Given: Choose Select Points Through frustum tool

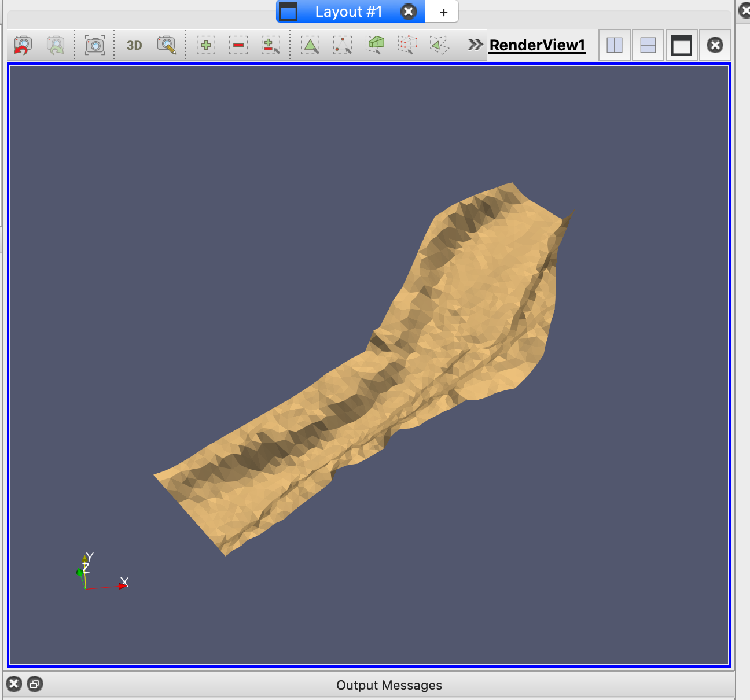Looking at the screenshot, I should pyautogui.click(x=407, y=45).
